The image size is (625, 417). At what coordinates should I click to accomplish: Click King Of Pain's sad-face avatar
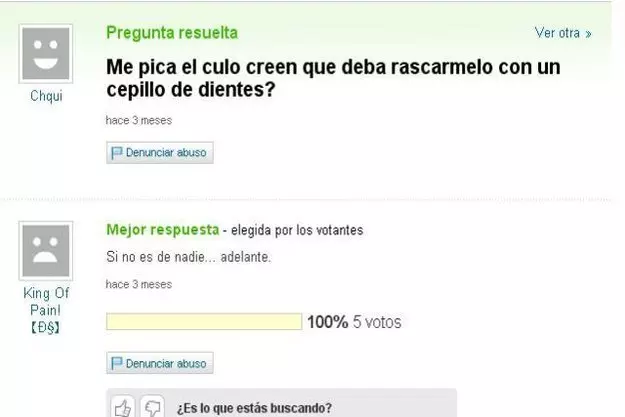point(46,251)
